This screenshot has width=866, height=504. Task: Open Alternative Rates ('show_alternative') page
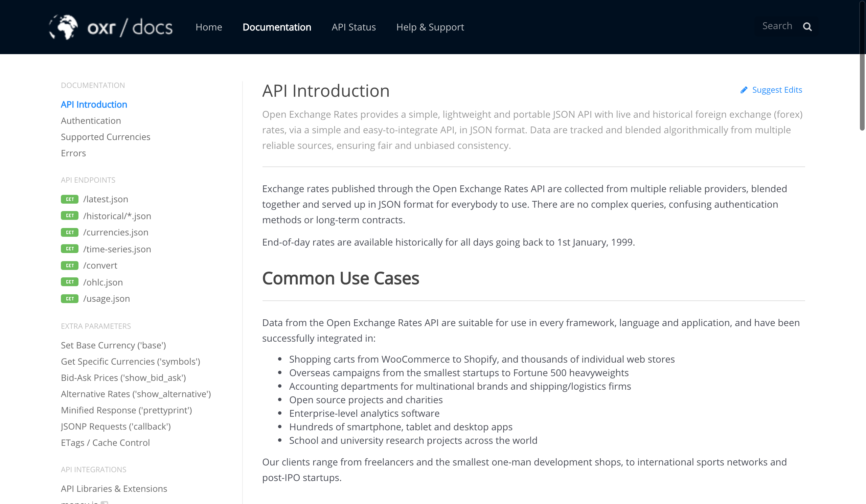click(x=136, y=394)
